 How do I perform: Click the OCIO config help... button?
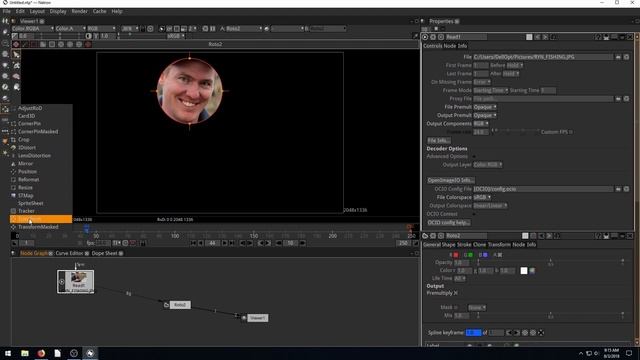point(449,222)
